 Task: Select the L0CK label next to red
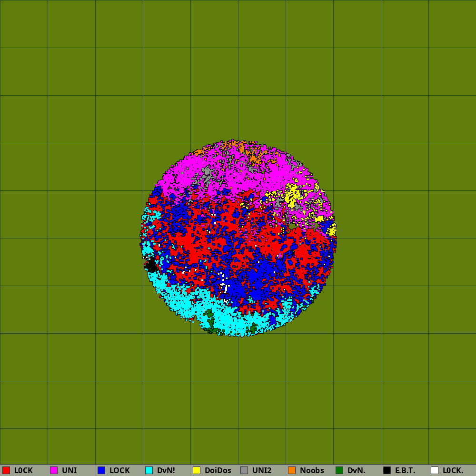(23, 470)
